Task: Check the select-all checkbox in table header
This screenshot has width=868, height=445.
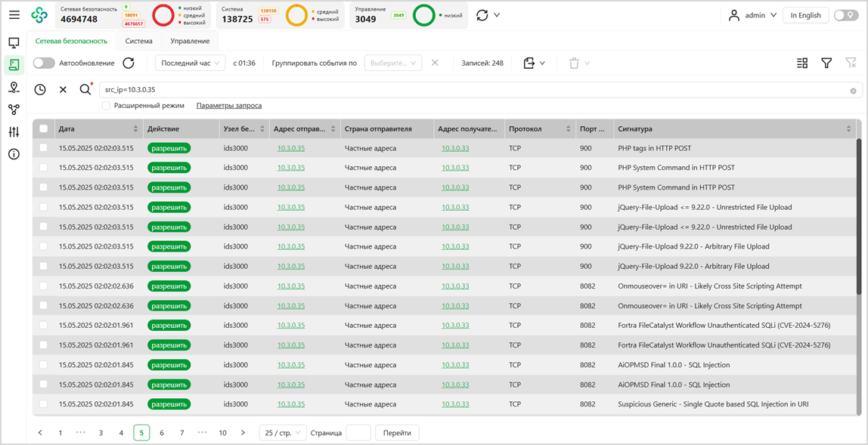Action: pyautogui.click(x=44, y=129)
